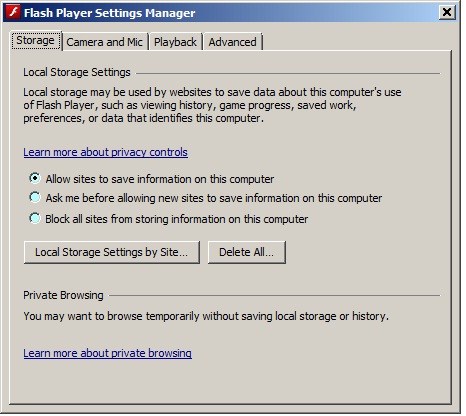
Task: Open the Camera and Mic tab
Action: coord(105,42)
